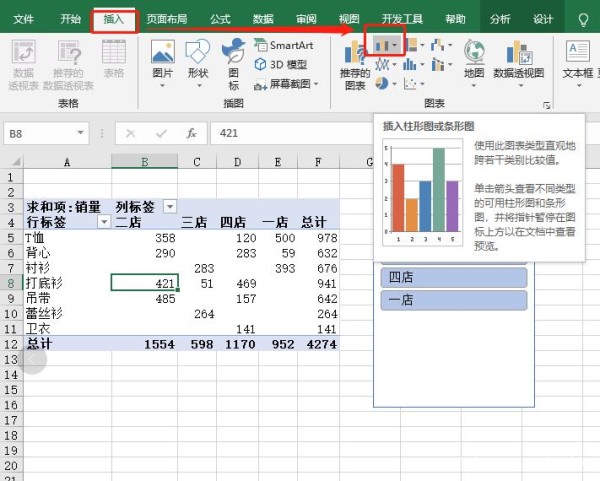
Task: Select the 求和项:销量 cell
Action: point(67,207)
